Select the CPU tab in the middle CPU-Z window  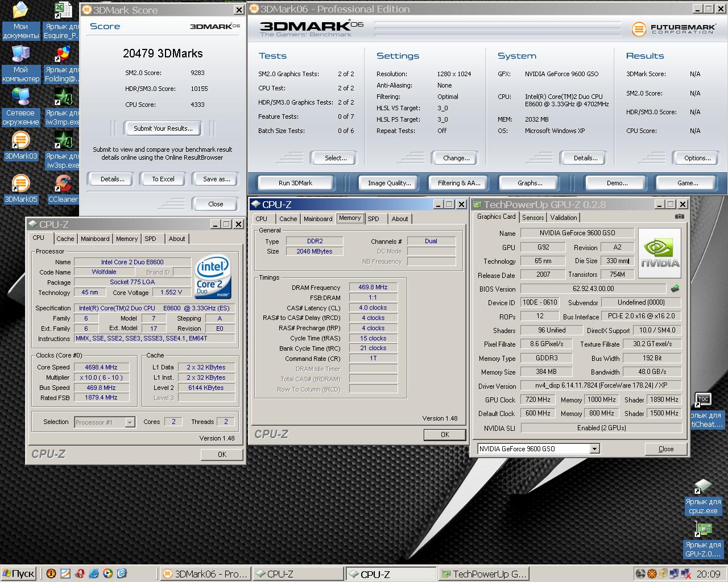coord(262,219)
